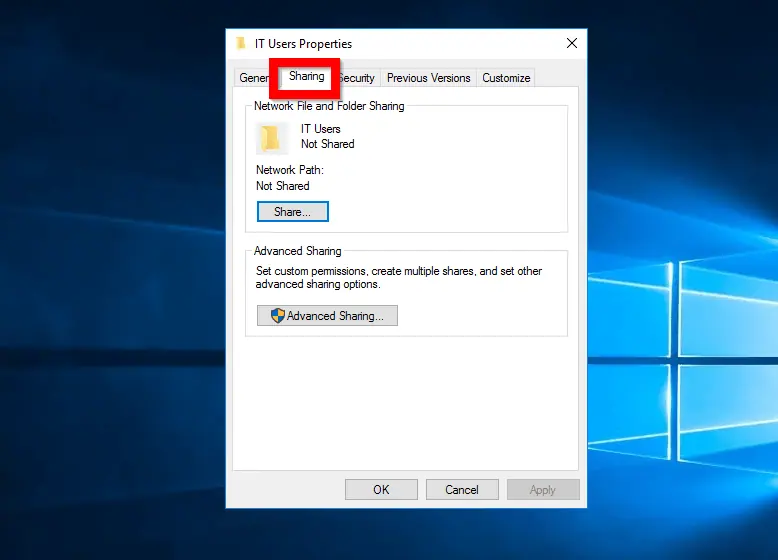The image size is (778, 560).
Task: Open the Customize tab
Action: point(506,78)
